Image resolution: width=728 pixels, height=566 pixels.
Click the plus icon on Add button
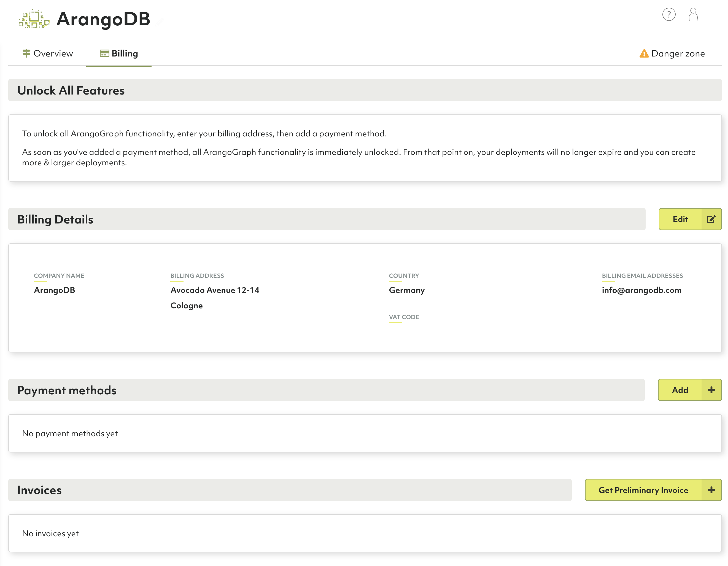click(711, 390)
